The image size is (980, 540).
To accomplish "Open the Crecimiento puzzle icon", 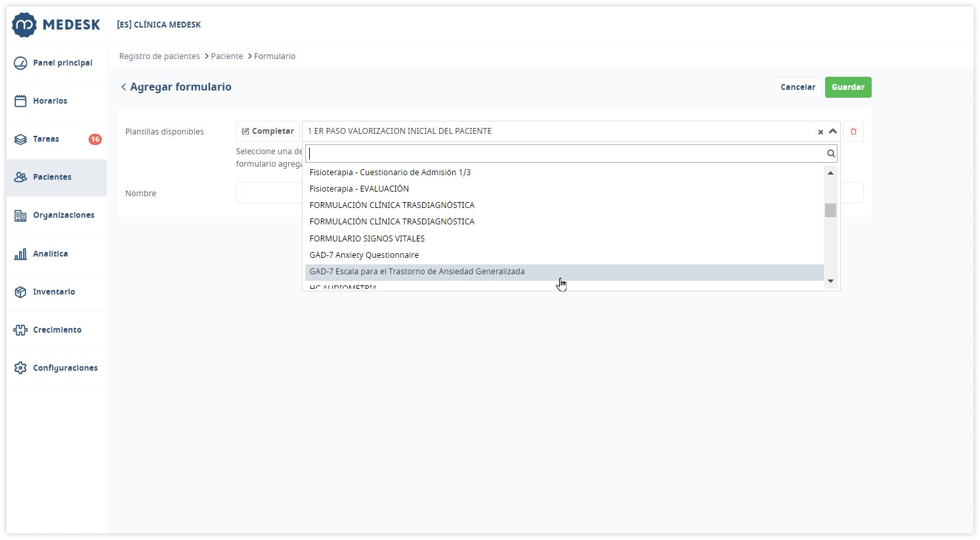I will (x=20, y=330).
